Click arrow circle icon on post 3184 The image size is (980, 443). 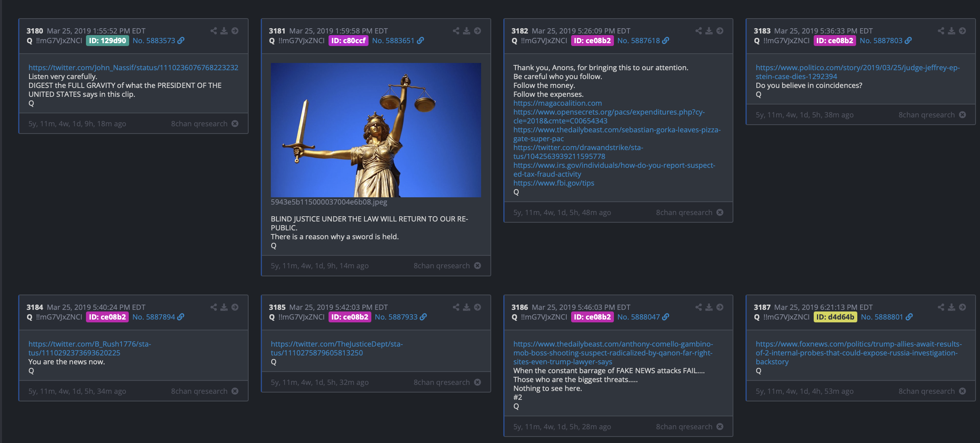coord(235,307)
